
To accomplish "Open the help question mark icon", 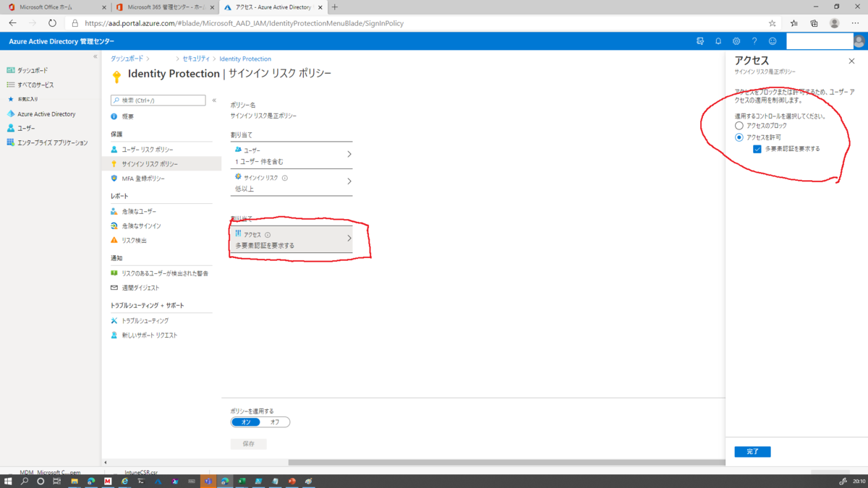I will click(754, 41).
